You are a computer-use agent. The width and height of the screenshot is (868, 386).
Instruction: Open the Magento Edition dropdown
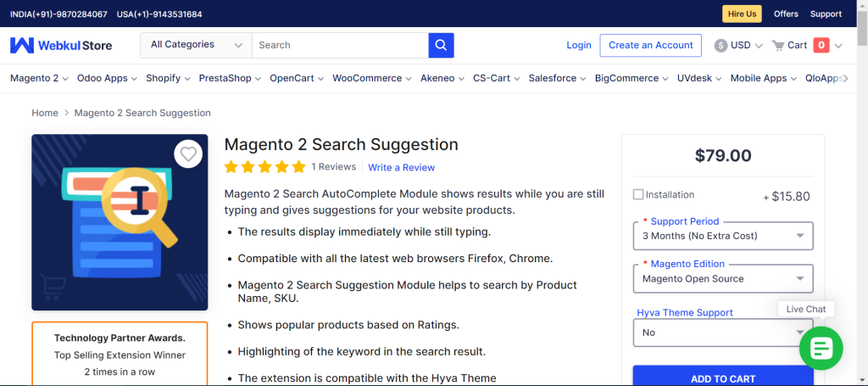pos(723,278)
